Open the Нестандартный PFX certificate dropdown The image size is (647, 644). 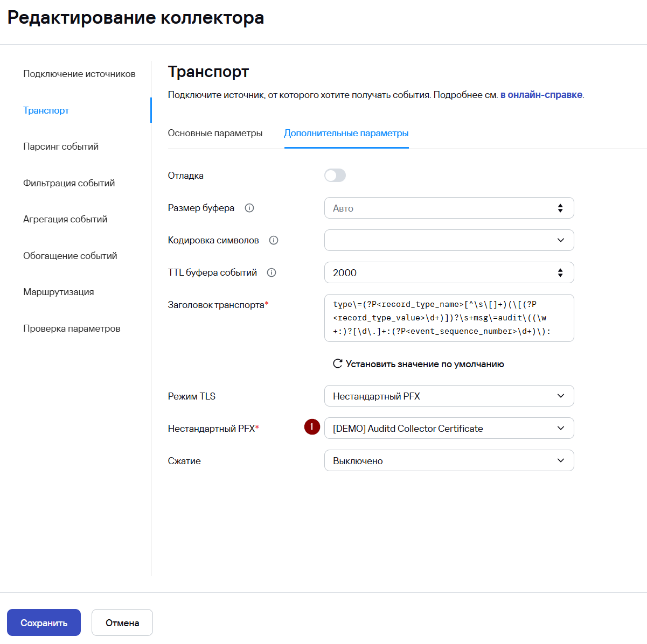pos(449,429)
